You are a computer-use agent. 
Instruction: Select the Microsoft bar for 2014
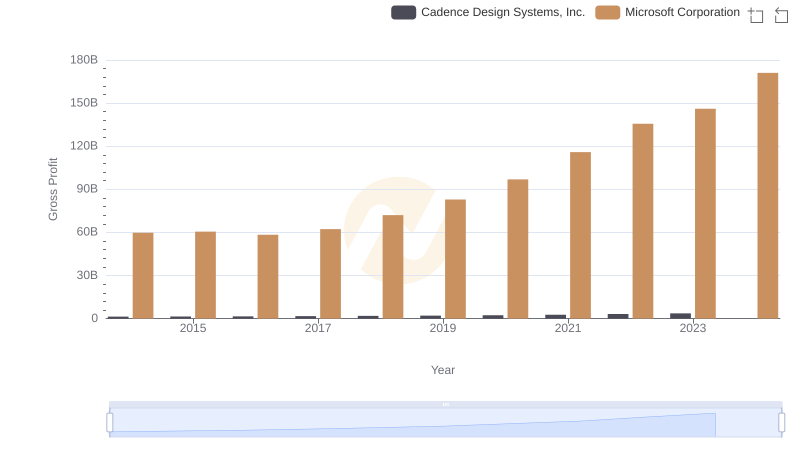143,276
